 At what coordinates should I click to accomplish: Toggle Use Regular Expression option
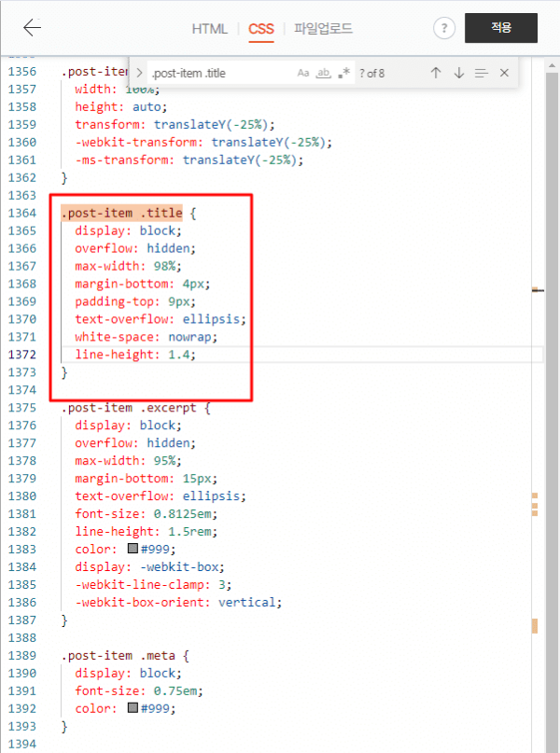(x=343, y=73)
